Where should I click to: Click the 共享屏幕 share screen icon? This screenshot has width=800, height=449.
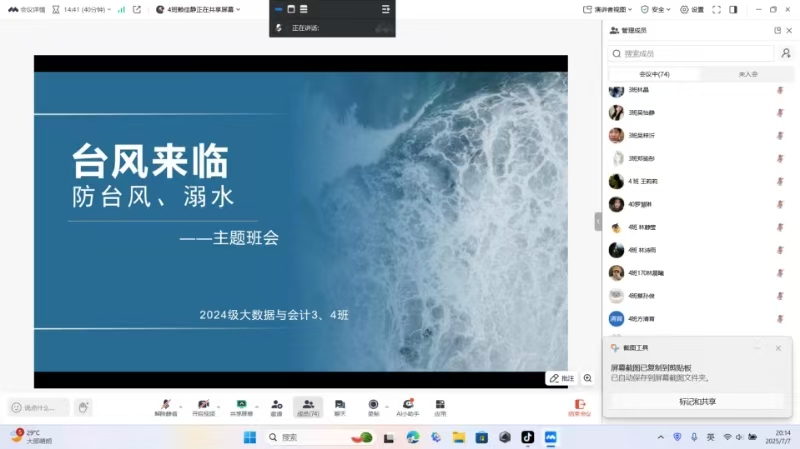[x=241, y=405]
